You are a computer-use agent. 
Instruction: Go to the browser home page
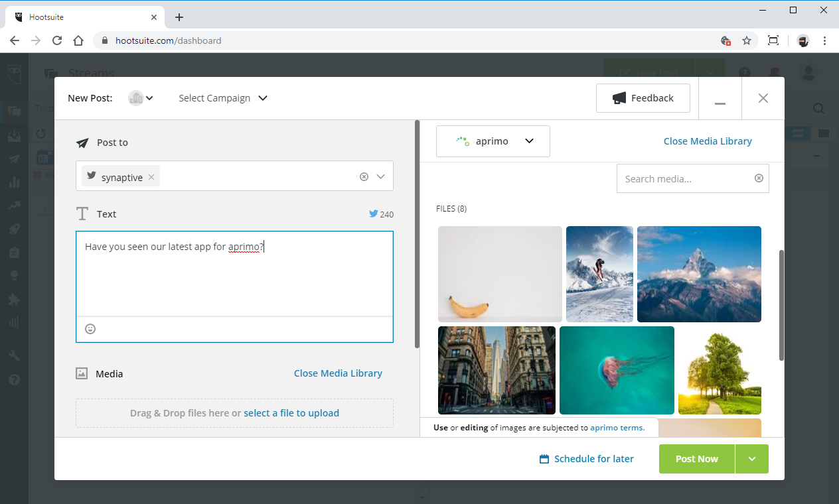tap(78, 40)
